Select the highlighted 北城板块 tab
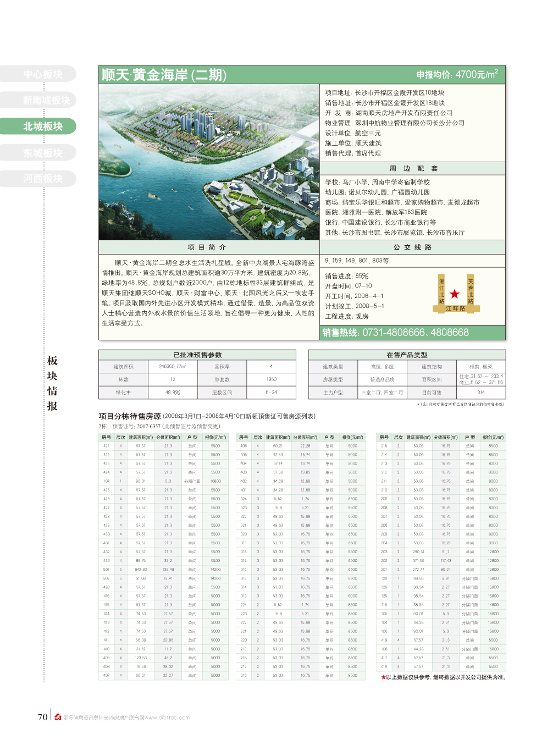 pos(38,126)
